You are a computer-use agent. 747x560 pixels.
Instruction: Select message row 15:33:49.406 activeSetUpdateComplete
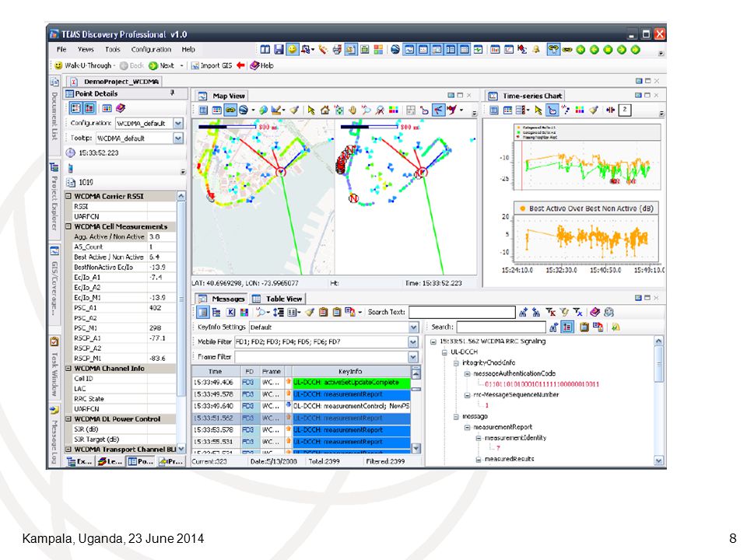click(301, 383)
